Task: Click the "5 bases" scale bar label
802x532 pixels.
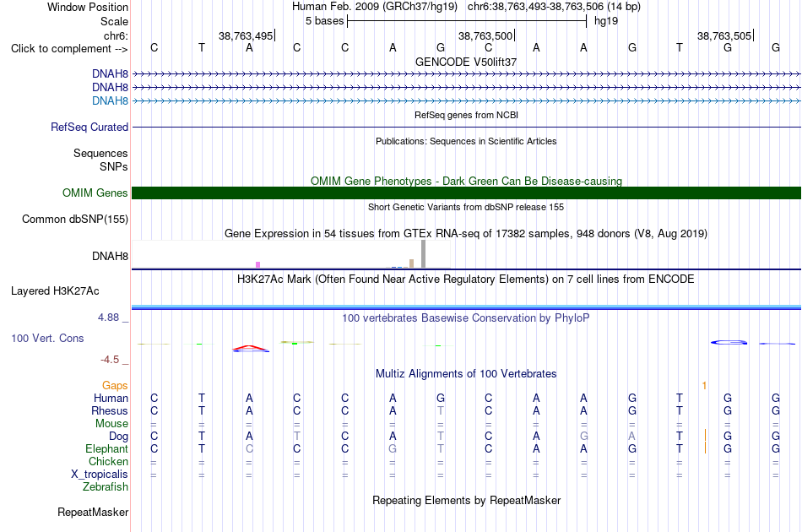Action: [x=325, y=21]
